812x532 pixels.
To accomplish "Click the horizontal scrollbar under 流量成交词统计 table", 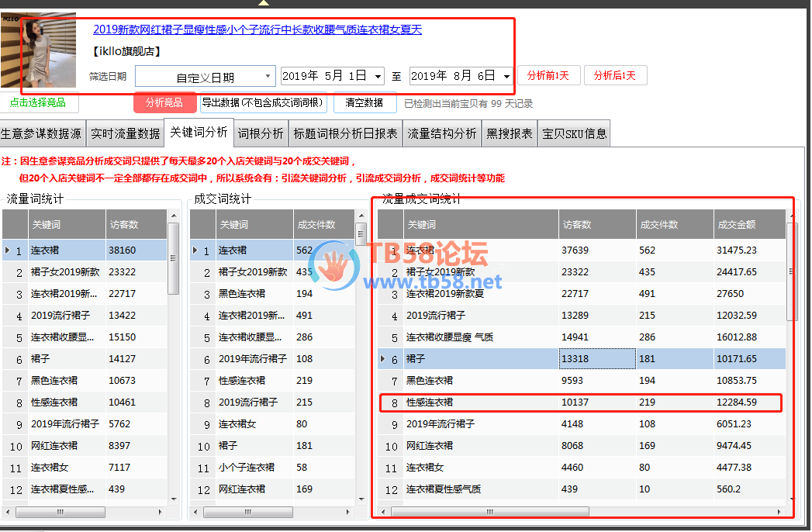I will pos(490,512).
